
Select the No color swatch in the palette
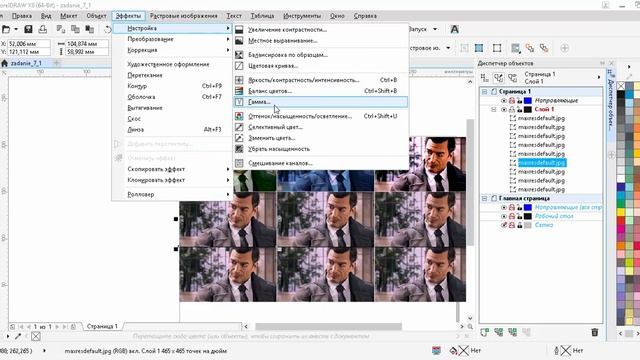point(621,86)
